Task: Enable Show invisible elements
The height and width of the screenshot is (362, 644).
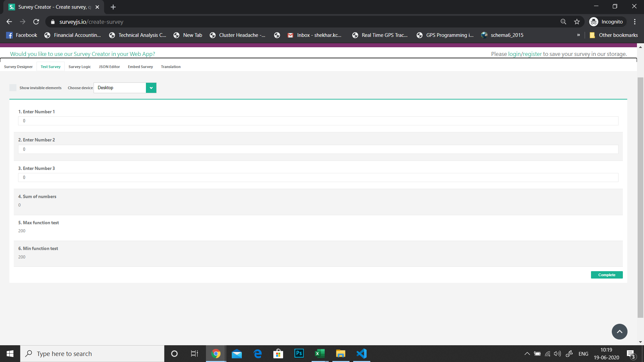Action: click(x=13, y=87)
